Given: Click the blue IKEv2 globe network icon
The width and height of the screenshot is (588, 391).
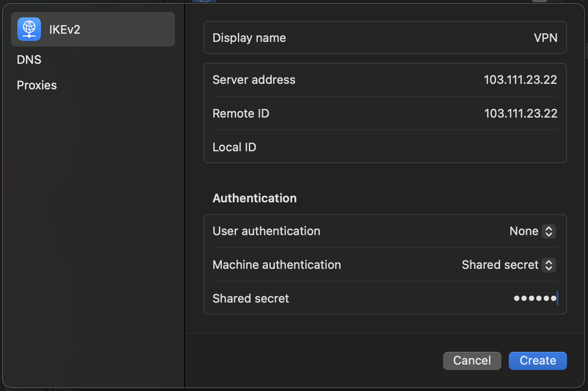Looking at the screenshot, I should 29,29.
